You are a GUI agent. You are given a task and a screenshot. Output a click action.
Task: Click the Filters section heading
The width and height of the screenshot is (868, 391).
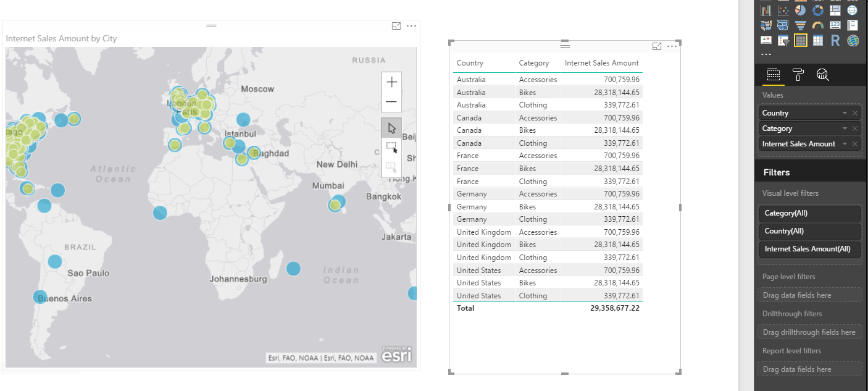776,172
